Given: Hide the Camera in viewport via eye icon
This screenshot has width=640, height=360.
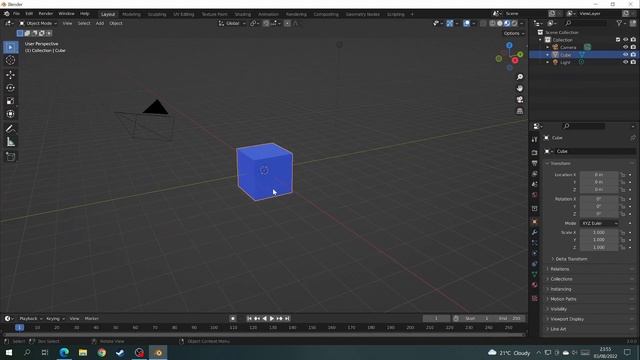Looking at the screenshot, I should [625, 47].
